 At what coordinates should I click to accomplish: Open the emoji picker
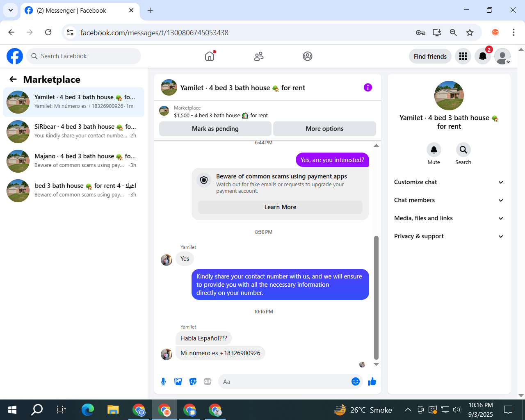click(x=356, y=382)
